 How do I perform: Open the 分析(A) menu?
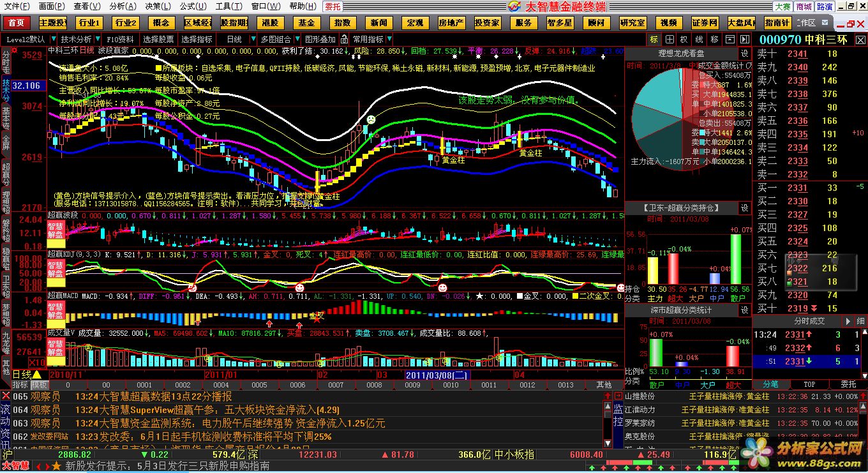point(123,6)
